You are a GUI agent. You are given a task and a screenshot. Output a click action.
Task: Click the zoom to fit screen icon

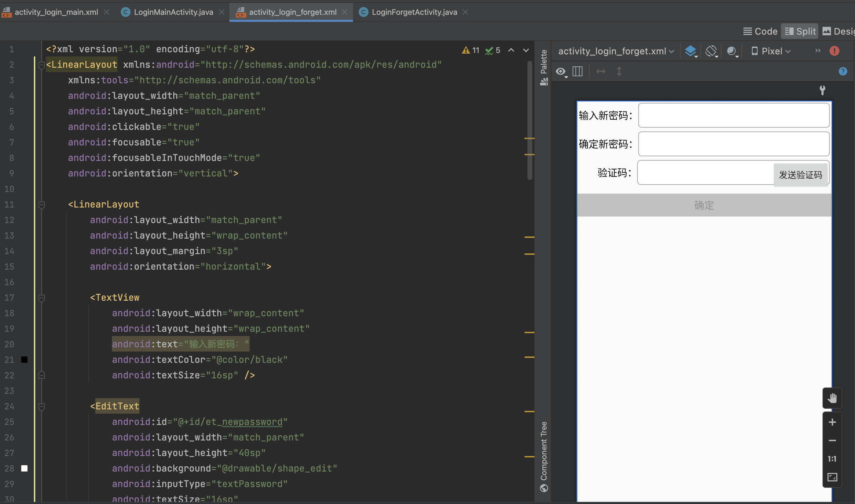click(832, 478)
